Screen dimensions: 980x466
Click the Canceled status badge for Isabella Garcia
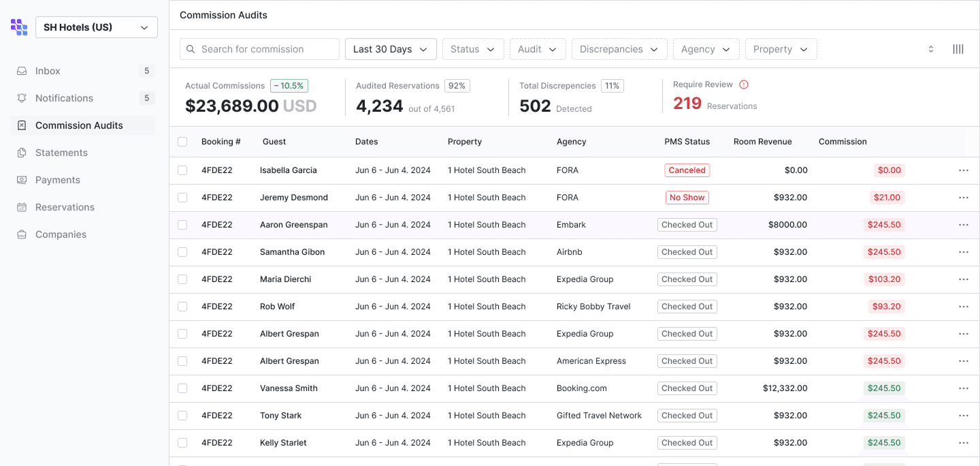[687, 170]
